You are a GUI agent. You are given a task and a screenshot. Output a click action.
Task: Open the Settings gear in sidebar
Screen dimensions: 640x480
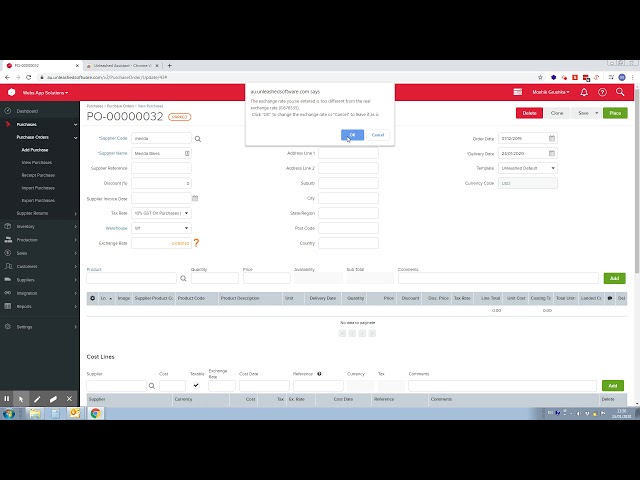(8, 327)
